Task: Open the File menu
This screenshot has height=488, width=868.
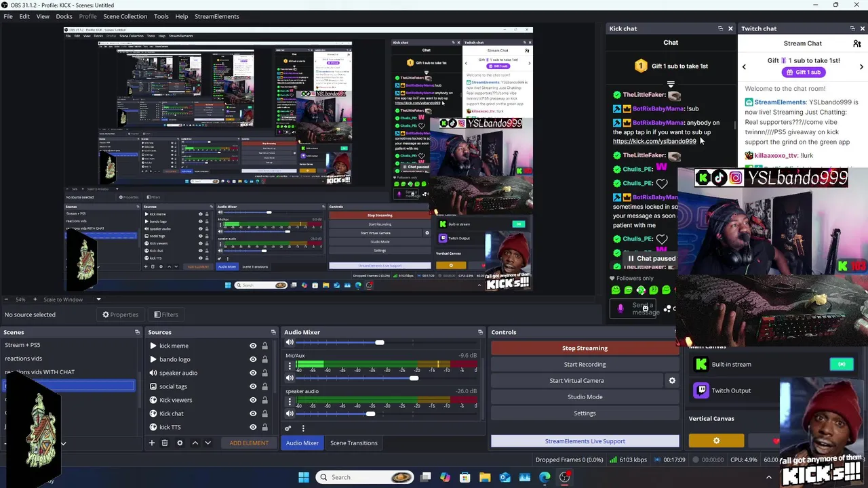Action: point(8,16)
